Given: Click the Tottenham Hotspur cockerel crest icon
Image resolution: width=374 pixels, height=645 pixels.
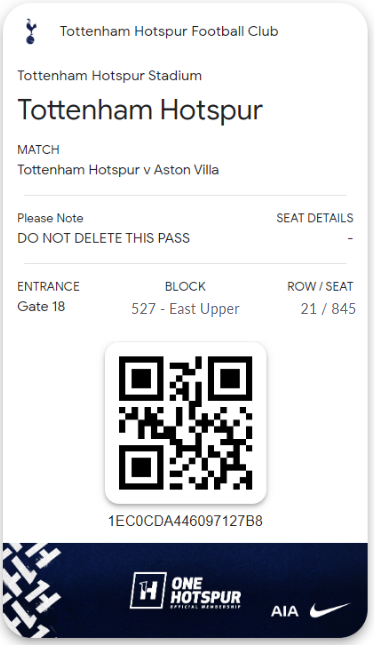Looking at the screenshot, I should [31, 31].
